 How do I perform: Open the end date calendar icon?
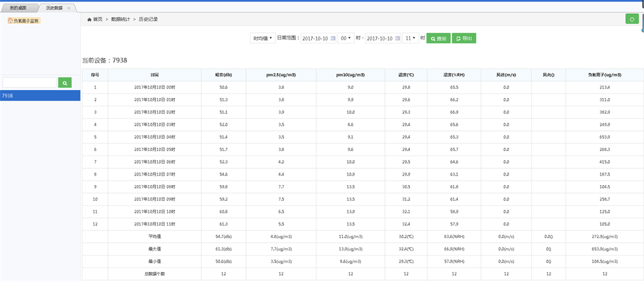[397, 38]
